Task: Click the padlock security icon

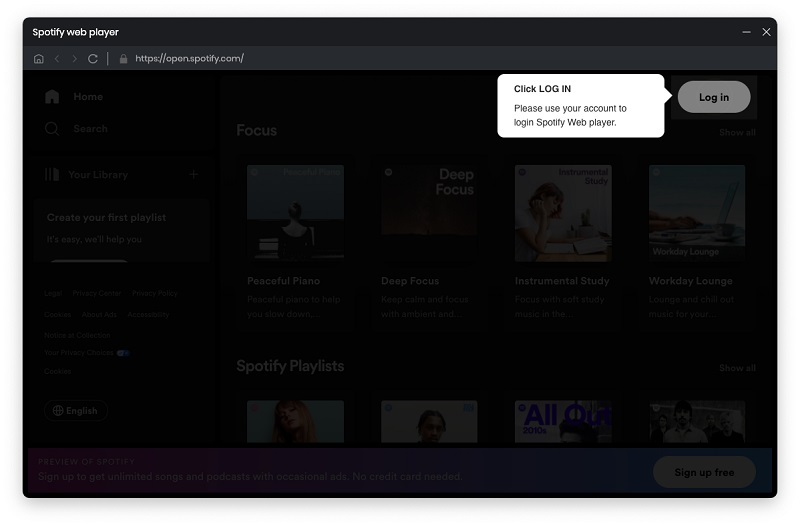Action: [x=123, y=59]
